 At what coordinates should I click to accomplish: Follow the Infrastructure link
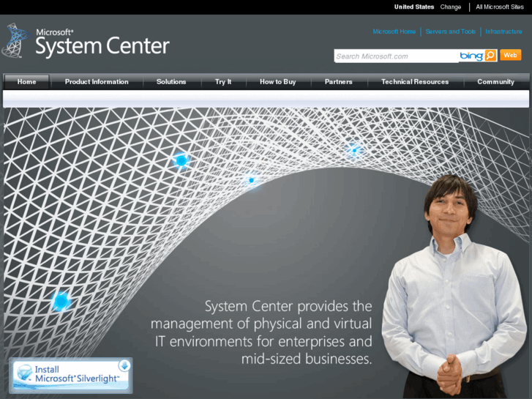click(503, 31)
